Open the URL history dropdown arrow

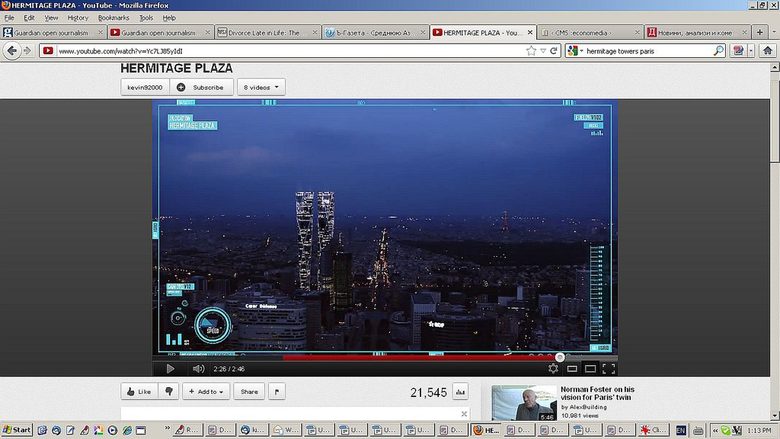543,51
